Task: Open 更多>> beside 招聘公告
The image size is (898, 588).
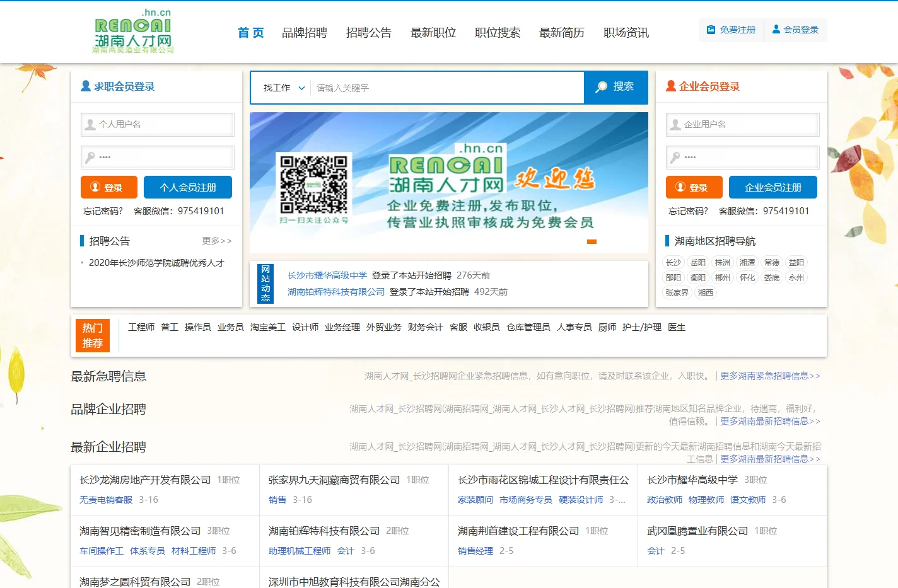Action: (x=217, y=241)
